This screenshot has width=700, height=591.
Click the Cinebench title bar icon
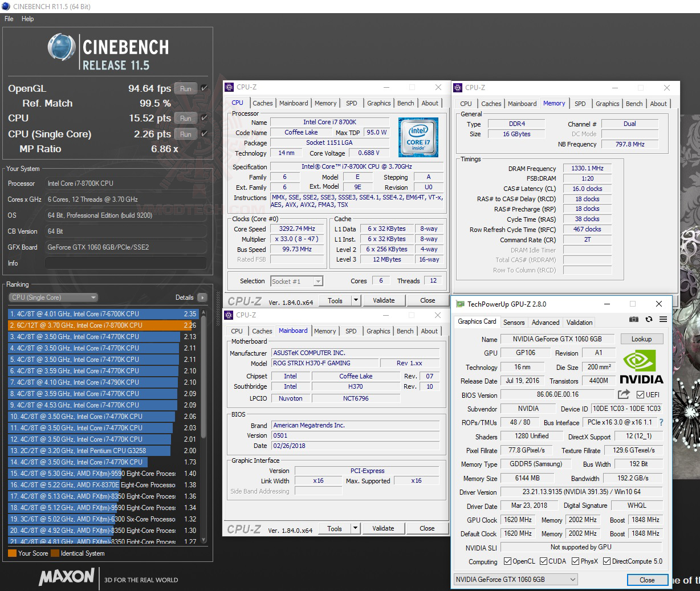tap(6, 6)
